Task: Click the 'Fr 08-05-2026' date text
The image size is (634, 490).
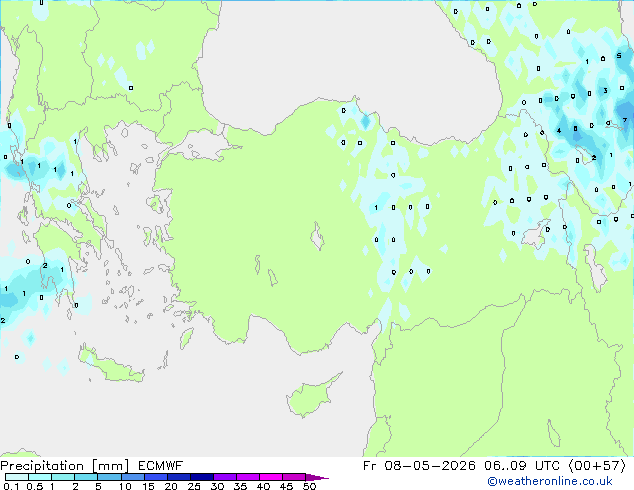Action: [x=419, y=466]
